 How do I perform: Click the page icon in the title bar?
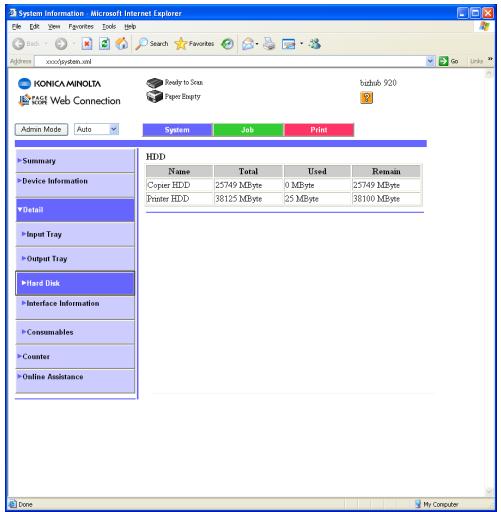(x=13, y=13)
